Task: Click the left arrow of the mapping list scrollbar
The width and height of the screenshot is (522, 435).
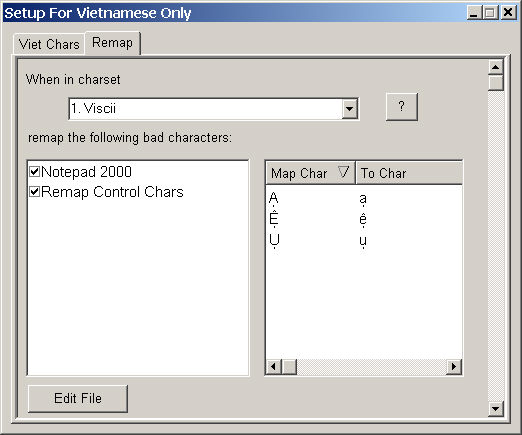Action: 274,367
